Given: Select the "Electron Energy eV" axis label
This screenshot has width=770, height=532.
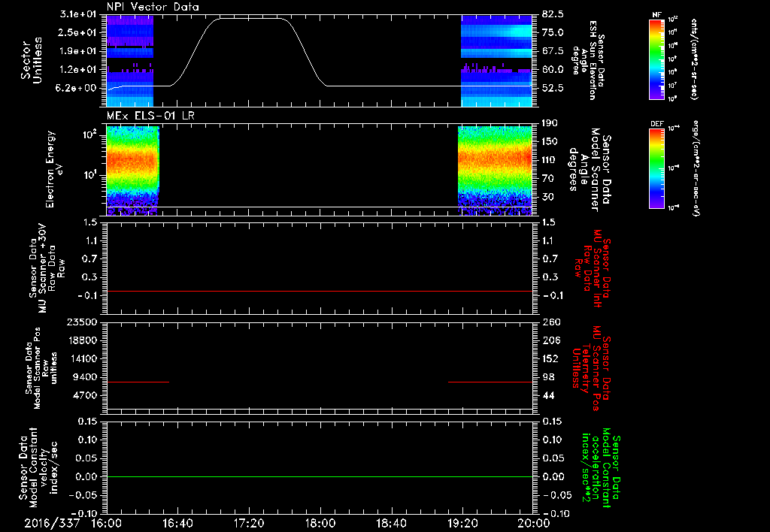Looking at the screenshot, I should point(54,169).
